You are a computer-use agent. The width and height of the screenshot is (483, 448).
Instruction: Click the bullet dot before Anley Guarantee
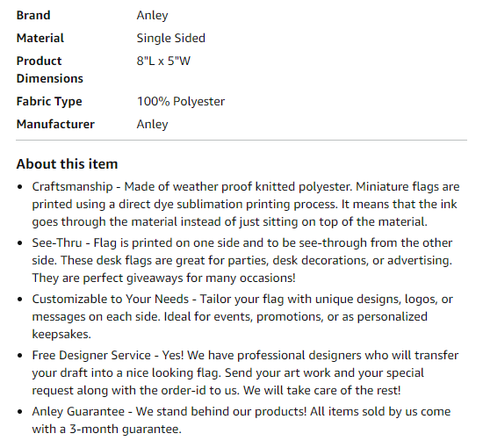click(20, 412)
